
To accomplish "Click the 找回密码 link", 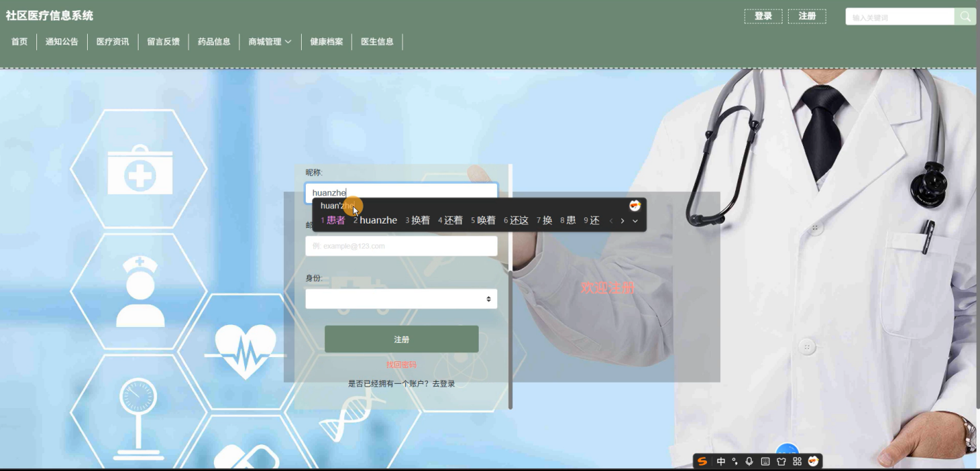I will 401,365.
